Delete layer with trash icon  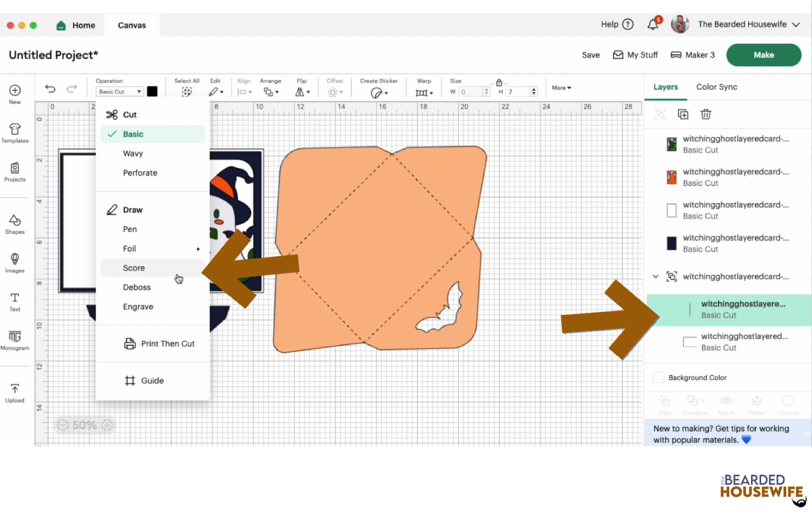click(705, 114)
